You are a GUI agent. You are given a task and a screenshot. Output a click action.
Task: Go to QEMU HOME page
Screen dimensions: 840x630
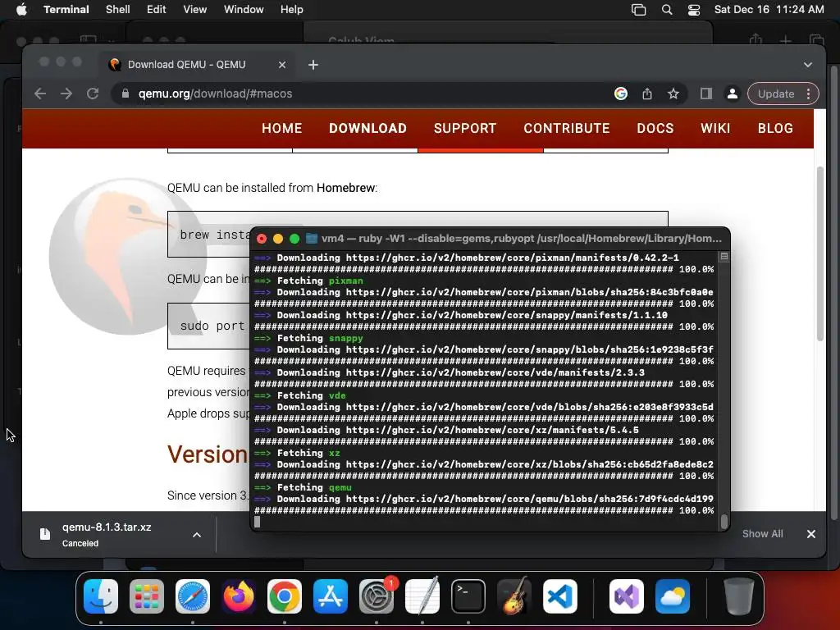pyautogui.click(x=282, y=129)
